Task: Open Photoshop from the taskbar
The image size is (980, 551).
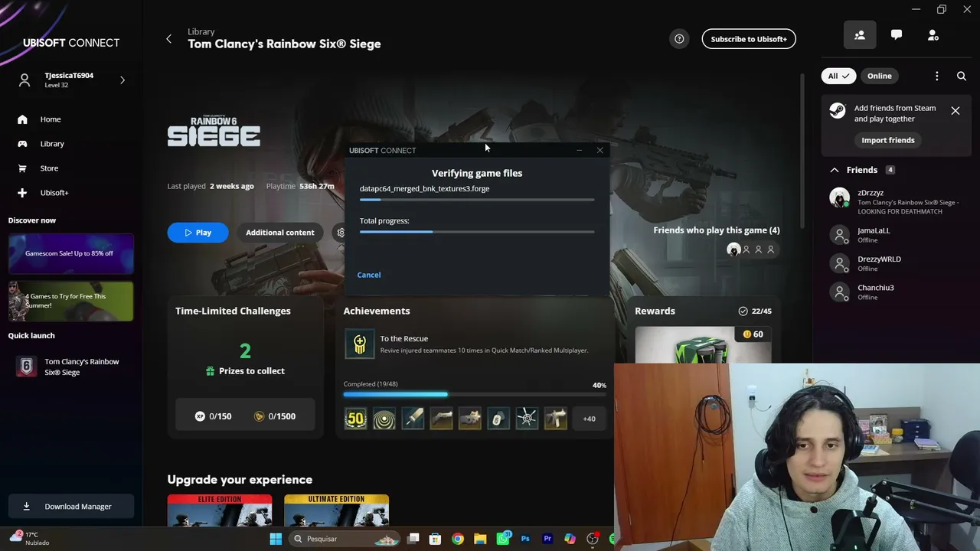Action: tap(525, 539)
